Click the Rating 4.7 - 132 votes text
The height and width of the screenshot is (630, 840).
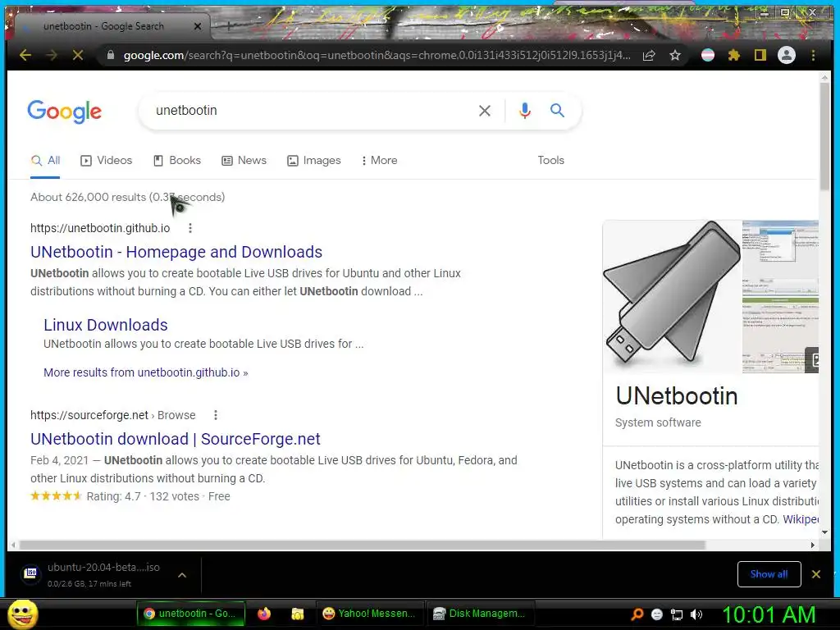[143, 496]
